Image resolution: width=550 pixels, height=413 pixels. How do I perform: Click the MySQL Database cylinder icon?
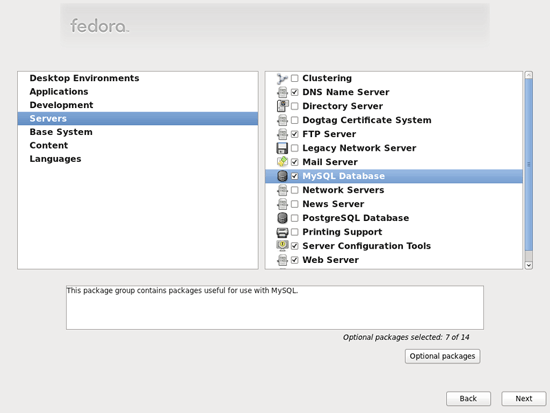point(282,176)
